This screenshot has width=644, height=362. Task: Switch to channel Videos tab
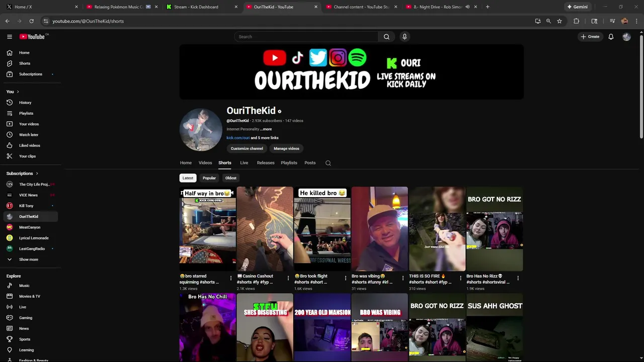click(x=205, y=163)
